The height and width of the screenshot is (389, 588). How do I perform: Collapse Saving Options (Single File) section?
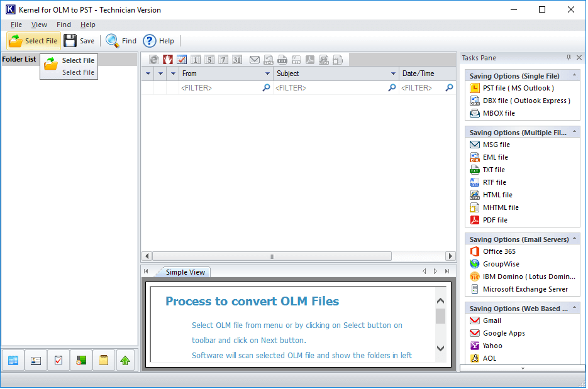click(574, 75)
